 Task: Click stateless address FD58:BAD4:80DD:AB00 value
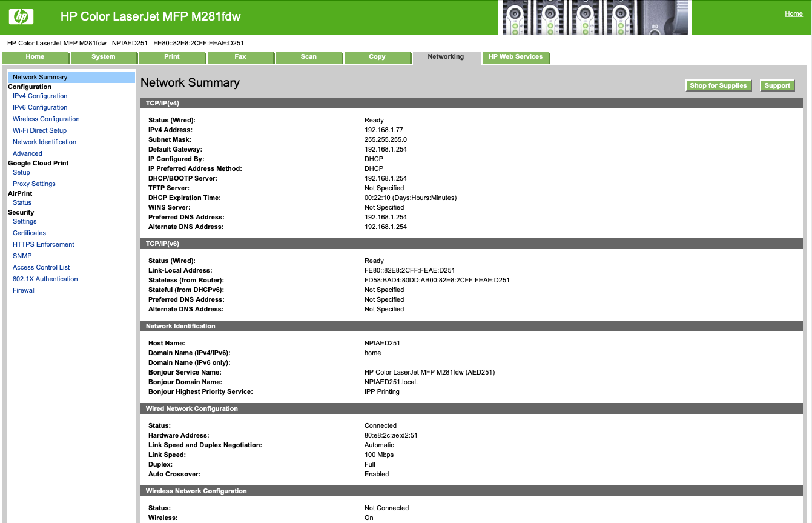pyautogui.click(x=437, y=280)
